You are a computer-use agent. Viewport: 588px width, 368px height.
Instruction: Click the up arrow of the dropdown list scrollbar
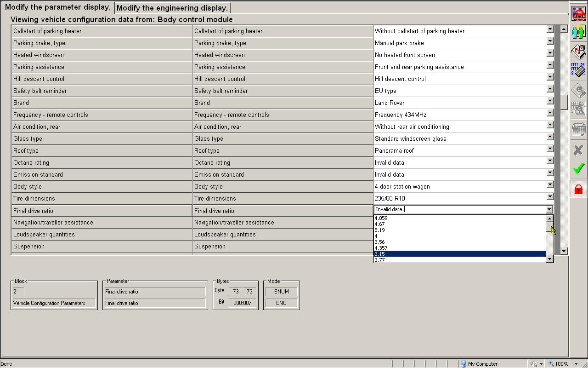549,218
